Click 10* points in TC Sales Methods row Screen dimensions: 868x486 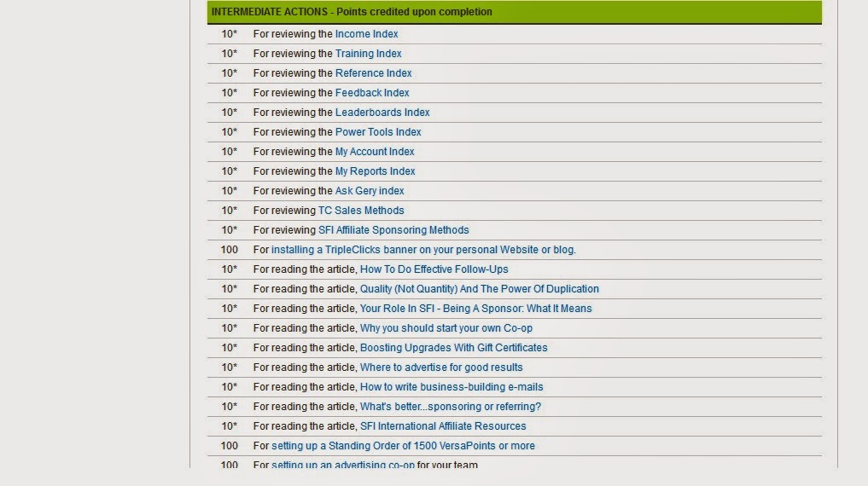click(x=230, y=211)
